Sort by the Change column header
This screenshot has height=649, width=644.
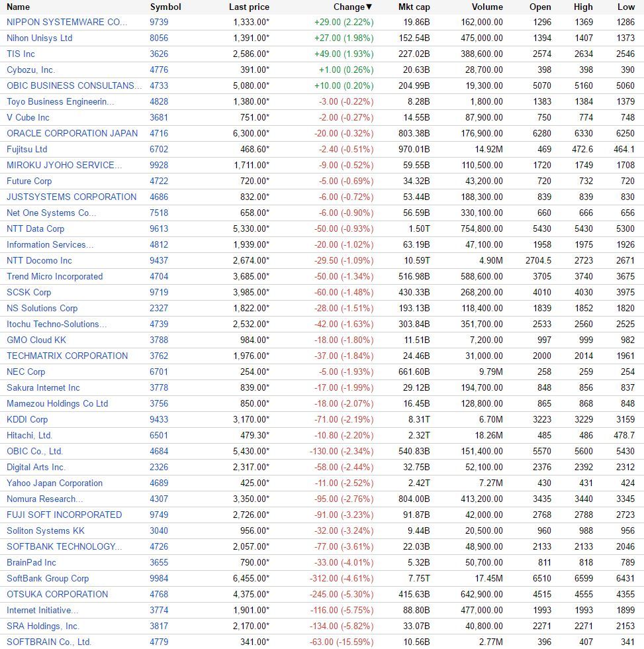pos(353,7)
